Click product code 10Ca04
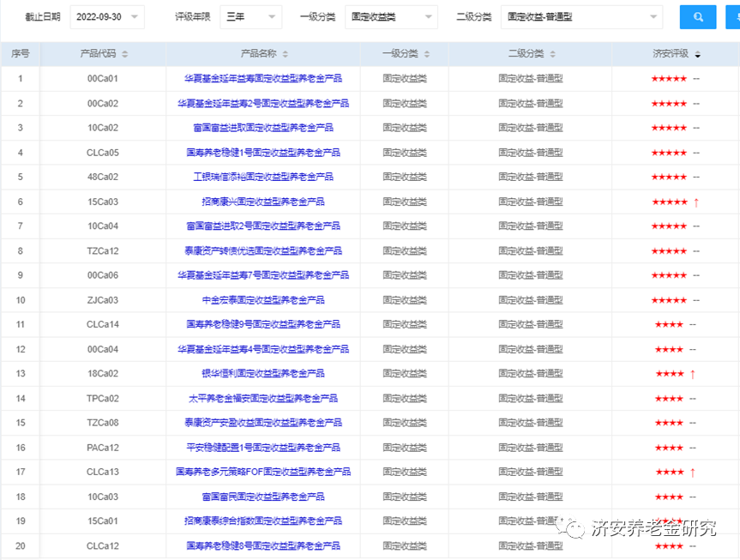The height and width of the screenshot is (560, 740). [x=102, y=226]
